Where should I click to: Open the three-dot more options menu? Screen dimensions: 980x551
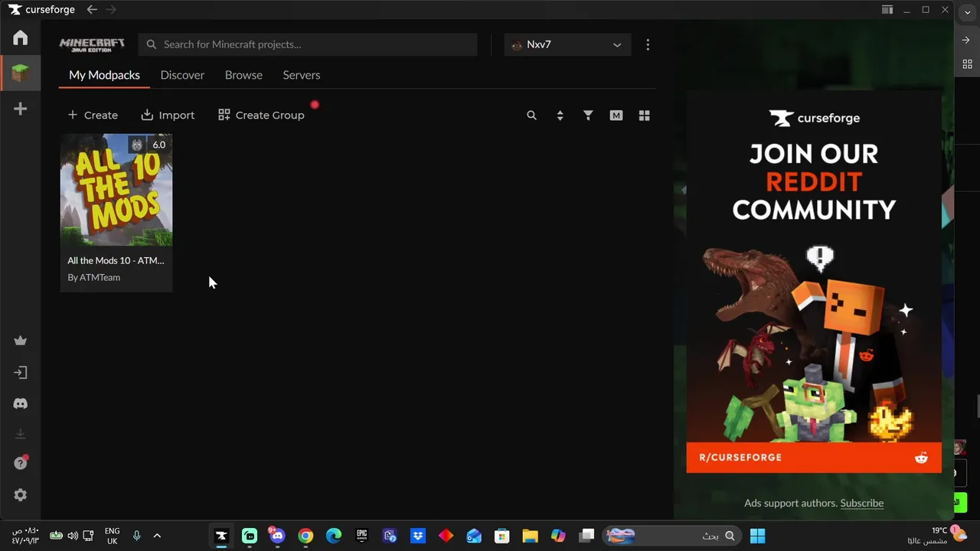pyautogui.click(x=648, y=44)
